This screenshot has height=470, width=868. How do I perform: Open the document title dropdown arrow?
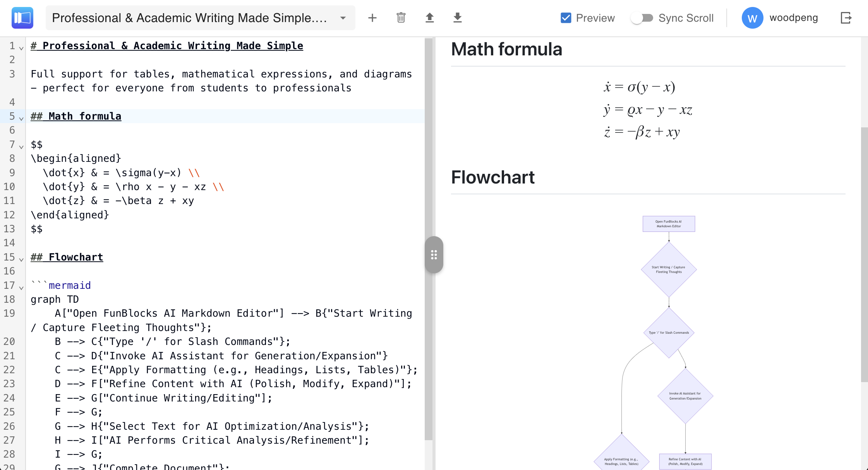(342, 18)
